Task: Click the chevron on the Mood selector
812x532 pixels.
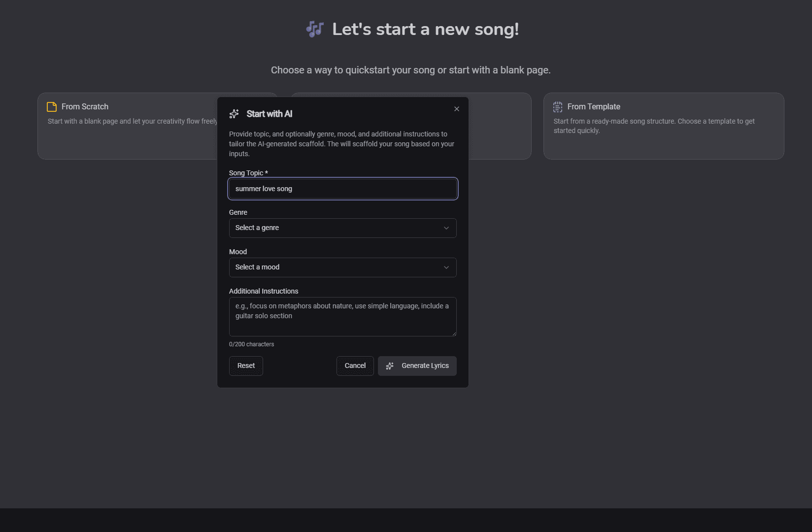Action: [x=446, y=267]
